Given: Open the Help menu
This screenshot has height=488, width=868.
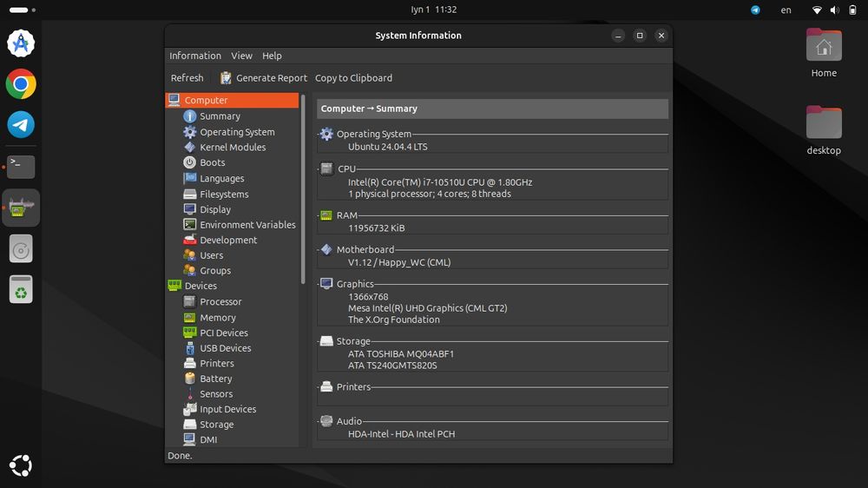Looking at the screenshot, I should 272,56.
